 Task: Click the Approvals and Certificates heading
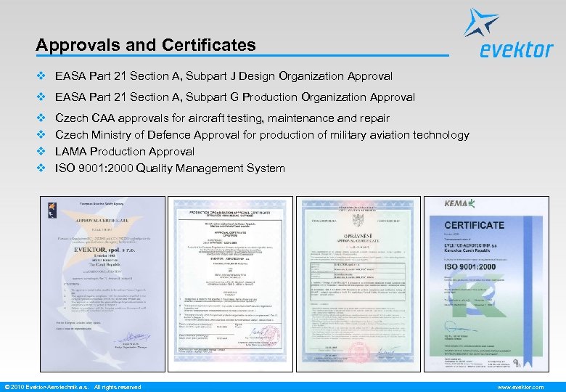pos(146,45)
